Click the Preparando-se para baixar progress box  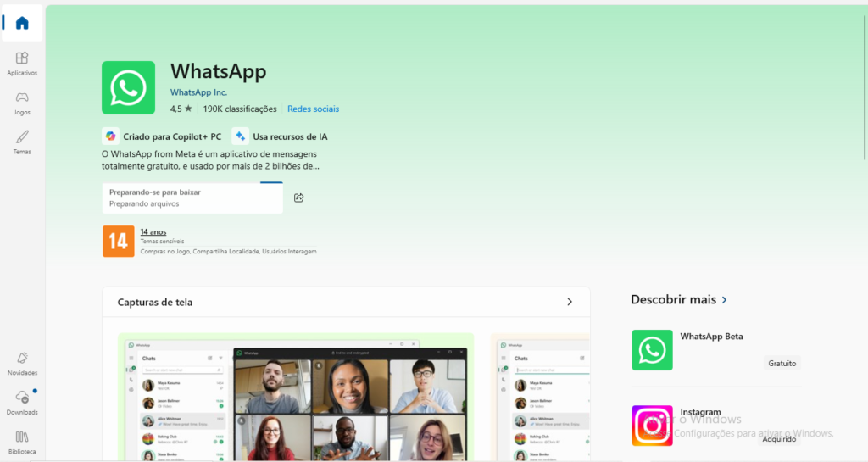192,198
